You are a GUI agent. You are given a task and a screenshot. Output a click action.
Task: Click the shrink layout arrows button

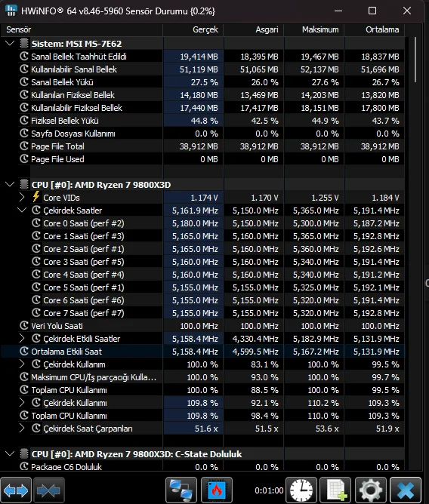tap(49, 490)
